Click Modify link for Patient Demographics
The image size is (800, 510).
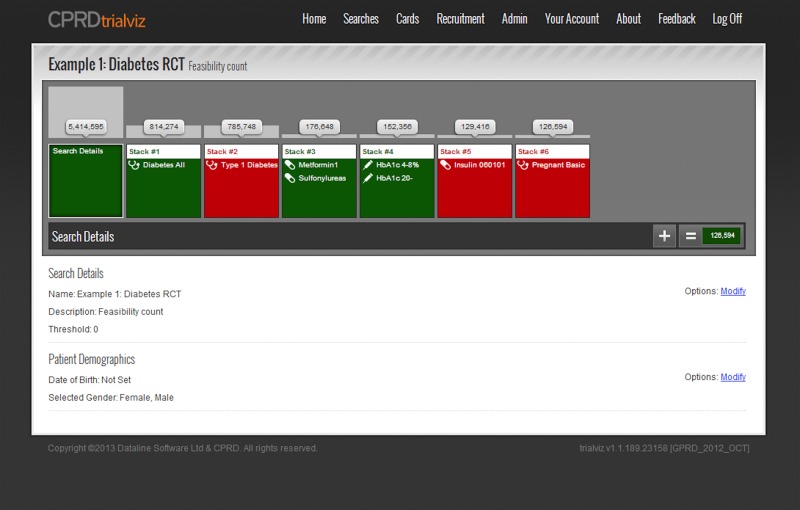(733, 377)
